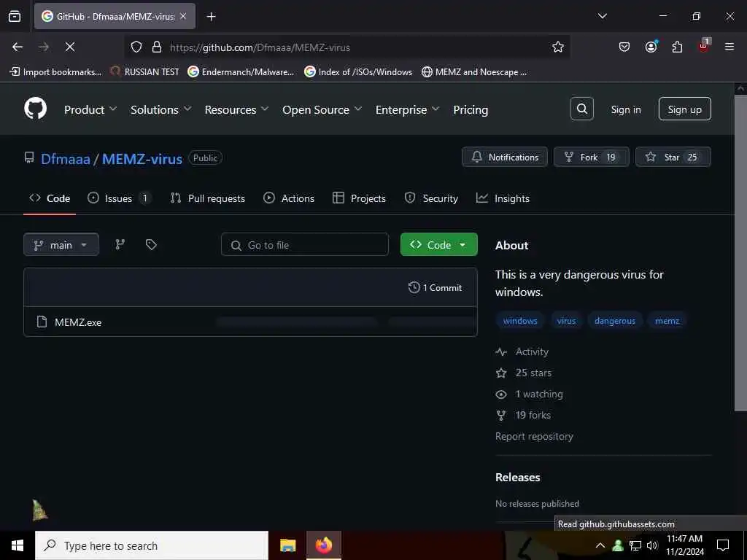
Task: Click Report repository link
Action: pyautogui.click(x=534, y=436)
